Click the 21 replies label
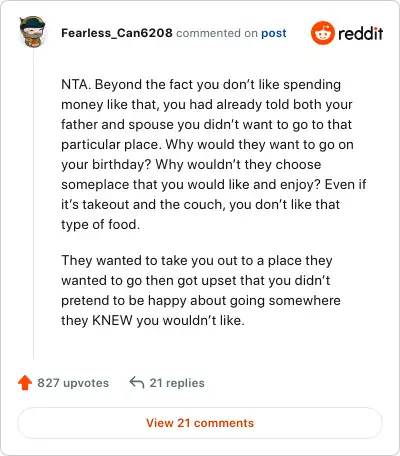 [177, 383]
